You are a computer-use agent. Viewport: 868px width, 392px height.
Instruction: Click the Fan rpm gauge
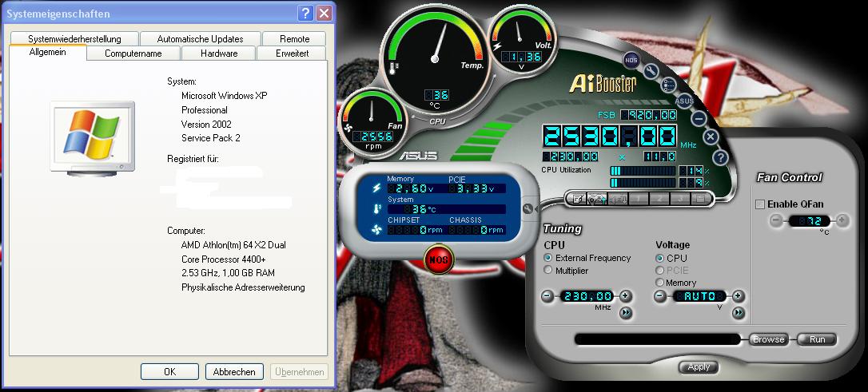click(372, 121)
